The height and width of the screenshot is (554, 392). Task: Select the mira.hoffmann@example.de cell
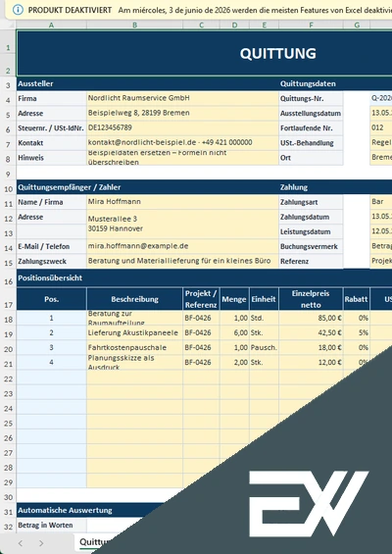point(182,246)
